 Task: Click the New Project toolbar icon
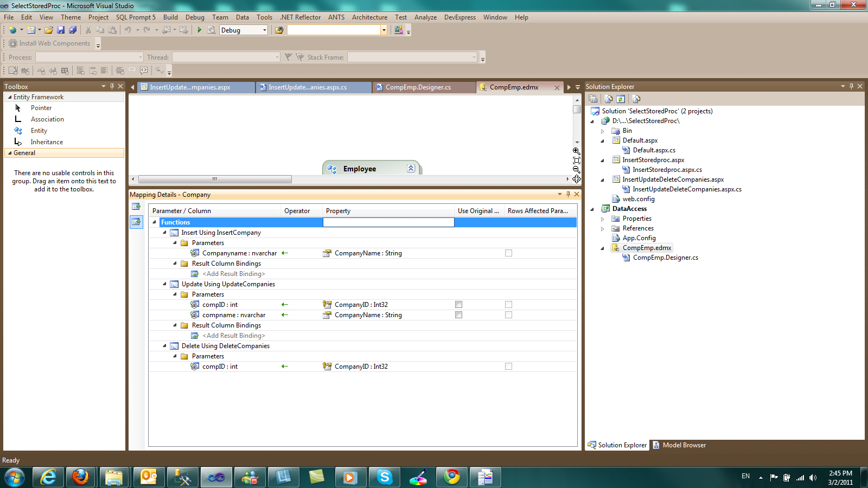(12, 30)
